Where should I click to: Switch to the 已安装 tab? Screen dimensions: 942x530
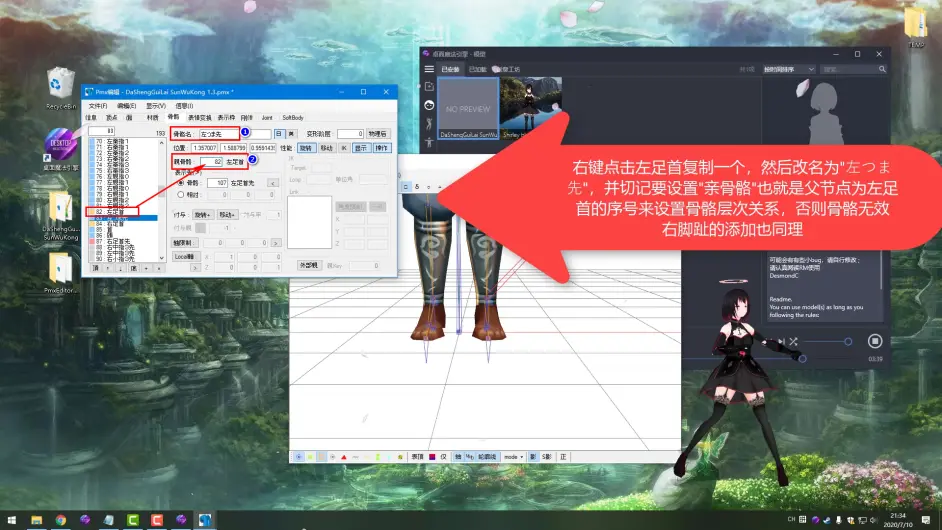tap(450, 69)
